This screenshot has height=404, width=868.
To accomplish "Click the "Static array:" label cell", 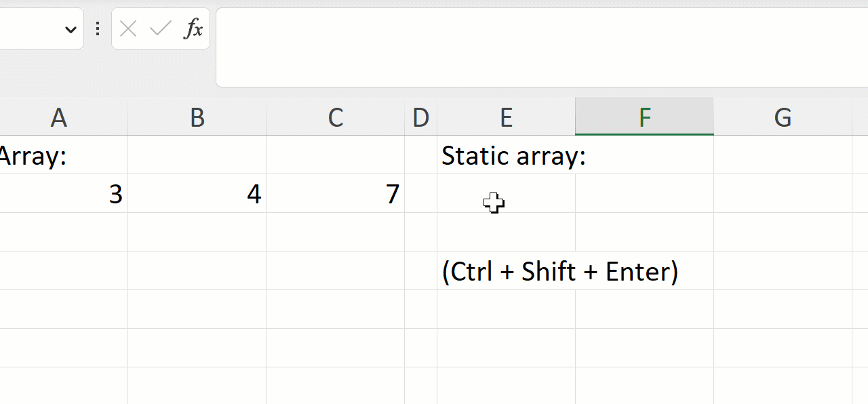I will click(506, 156).
